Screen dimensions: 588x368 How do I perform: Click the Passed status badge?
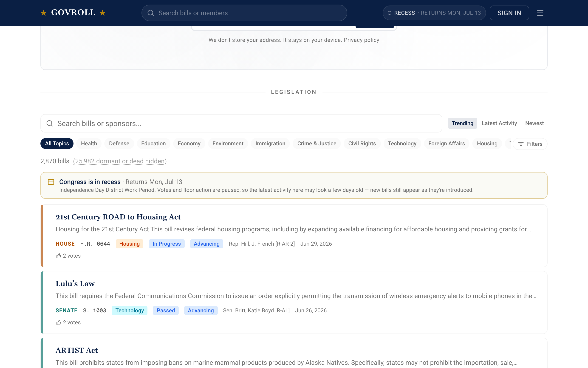[166, 310]
